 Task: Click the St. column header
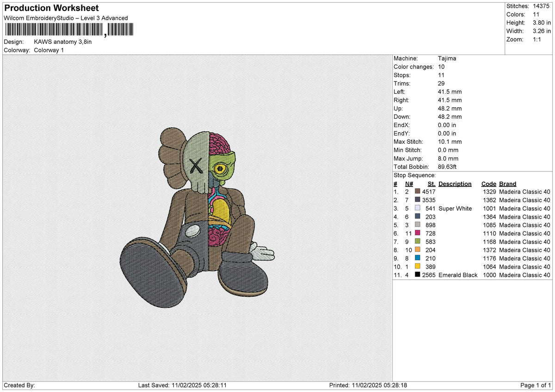[x=432, y=184]
